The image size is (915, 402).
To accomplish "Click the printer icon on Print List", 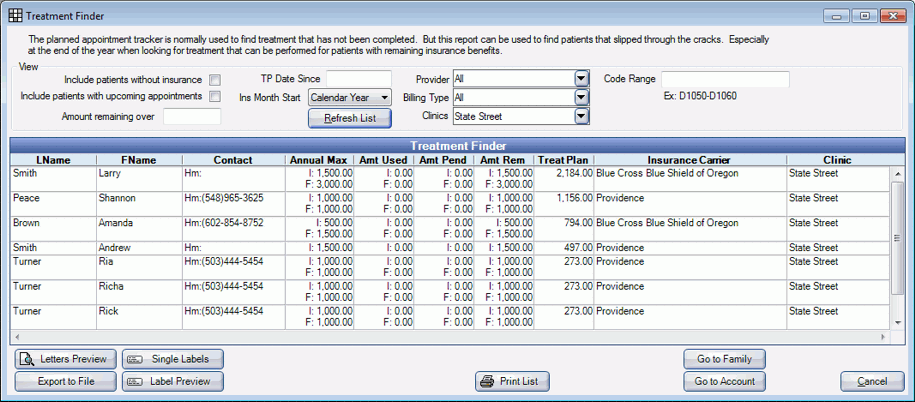I will pos(486,382).
